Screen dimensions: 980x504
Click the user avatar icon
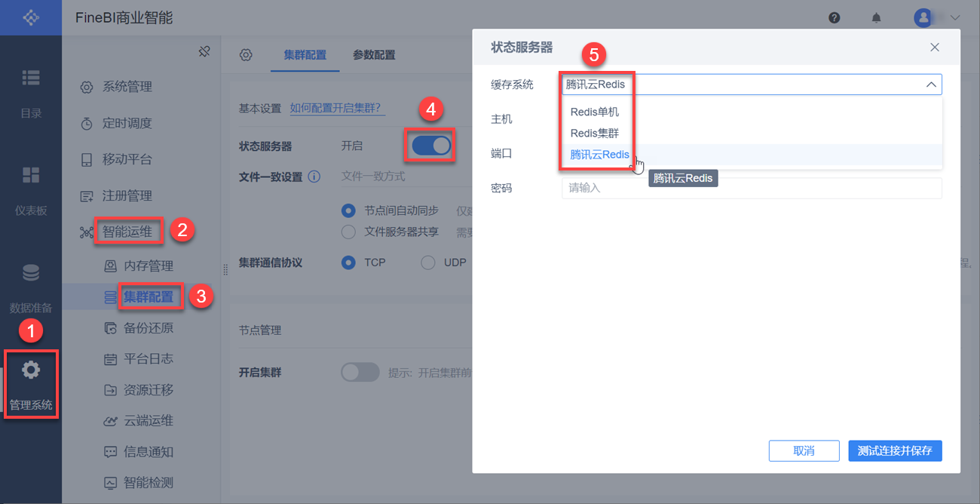(923, 17)
